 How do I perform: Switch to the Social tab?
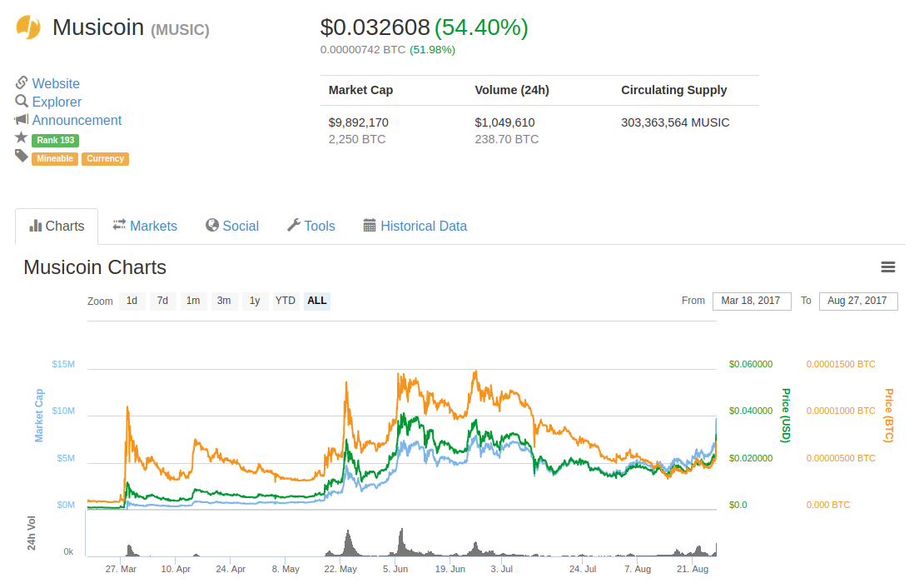[232, 227]
